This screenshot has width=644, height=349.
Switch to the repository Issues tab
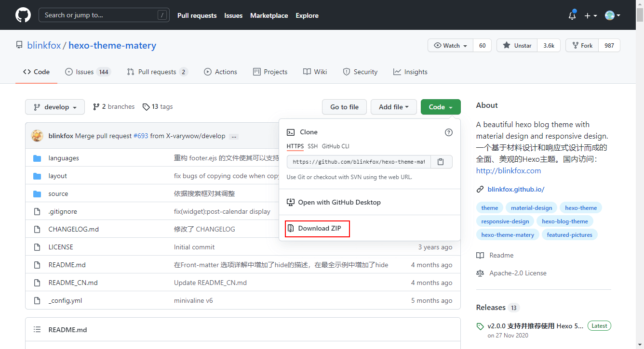point(88,72)
